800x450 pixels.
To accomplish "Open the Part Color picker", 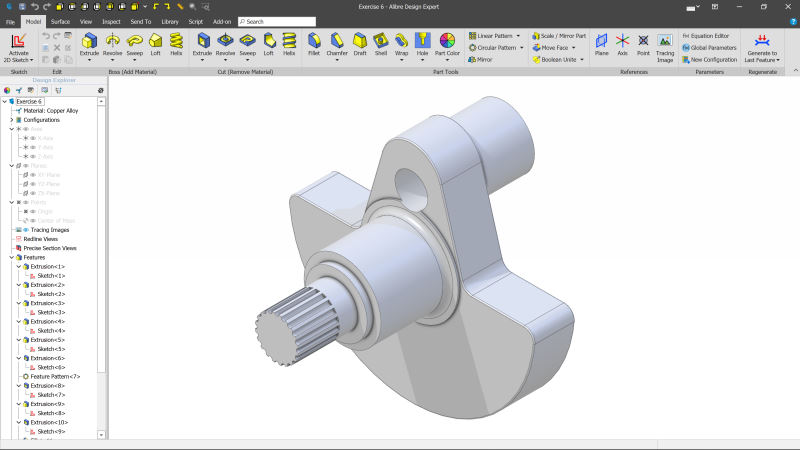I will click(447, 45).
